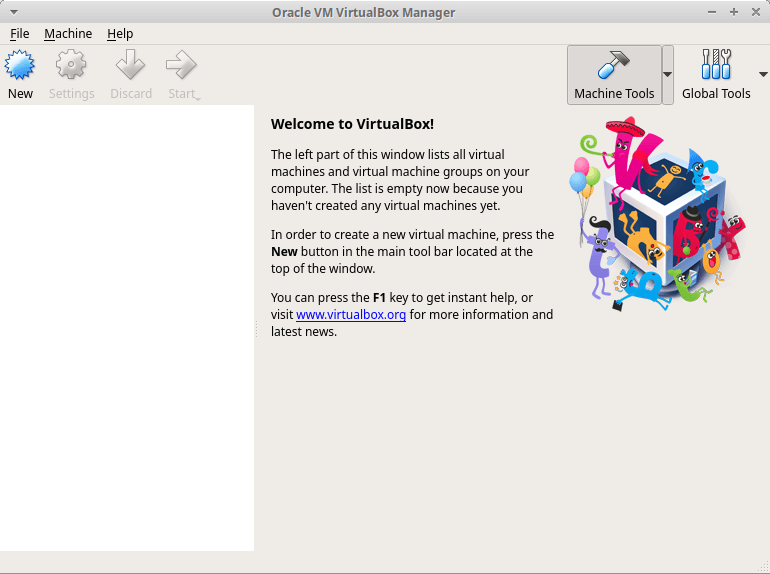Screen dimensions: 770x574
Task: Click the Start arrow toolbar icon
Action: click(182, 64)
